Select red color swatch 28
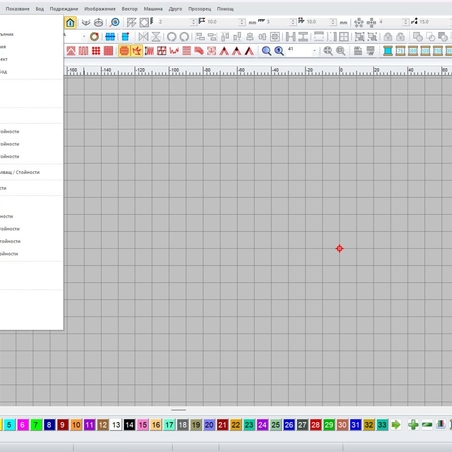 tap(315, 425)
